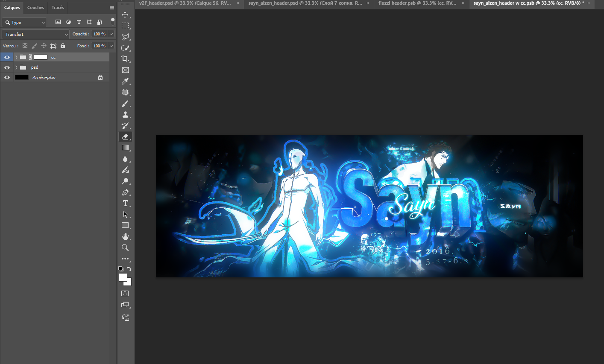Open the Fond slider dropdown arrow

(111, 46)
